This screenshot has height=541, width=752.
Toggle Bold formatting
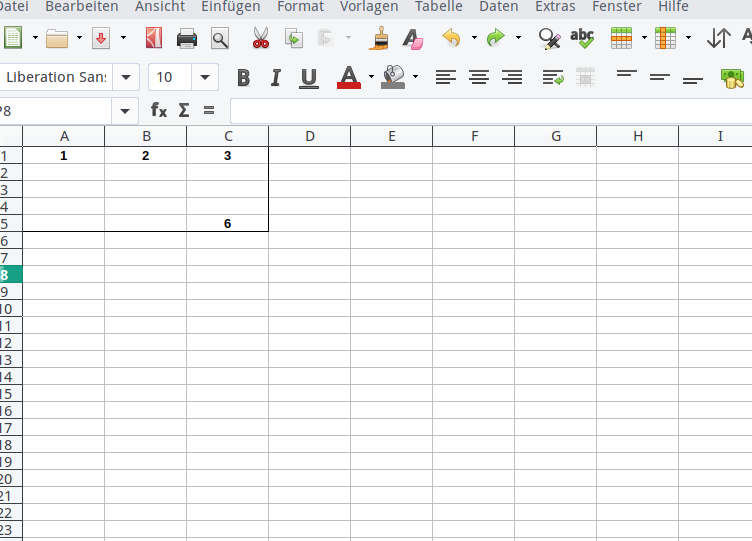[x=243, y=78]
